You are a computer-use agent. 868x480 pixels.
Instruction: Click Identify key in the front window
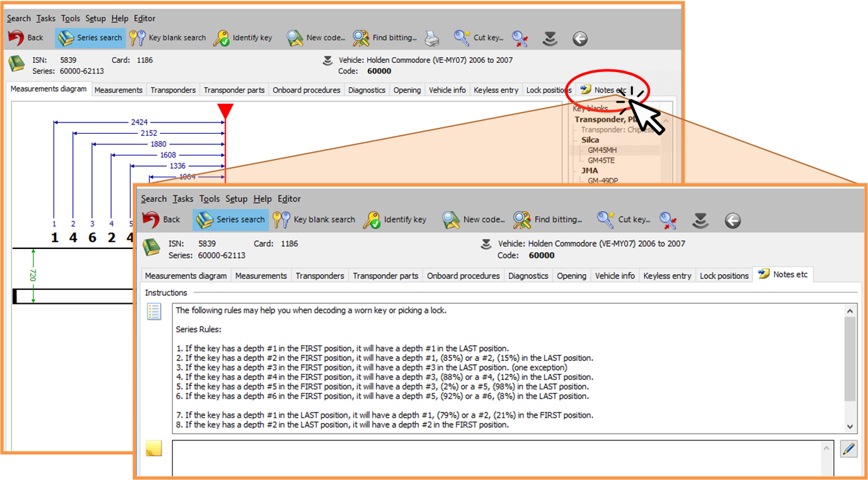395,220
